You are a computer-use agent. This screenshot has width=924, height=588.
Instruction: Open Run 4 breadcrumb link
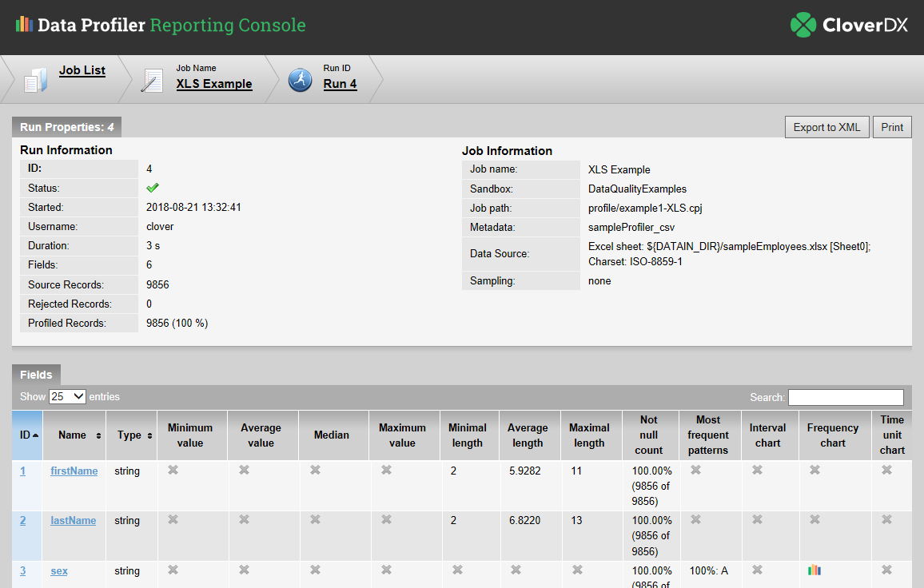click(x=340, y=84)
